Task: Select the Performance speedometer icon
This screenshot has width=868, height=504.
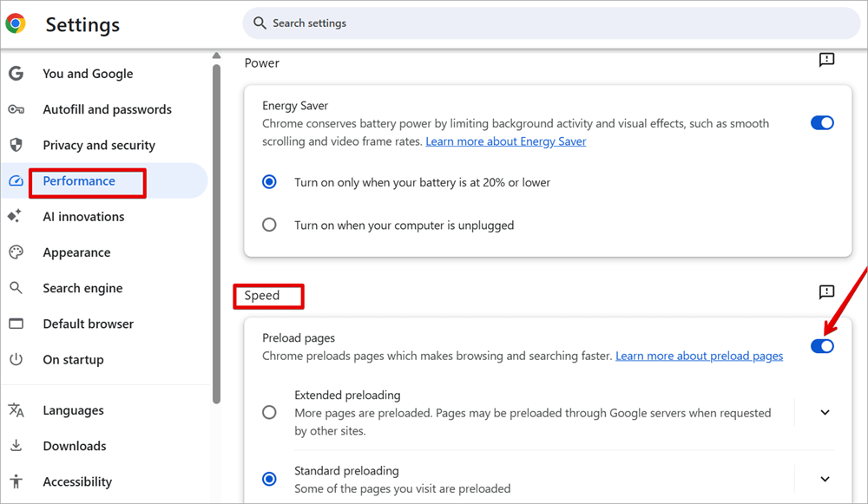Action: click(16, 180)
